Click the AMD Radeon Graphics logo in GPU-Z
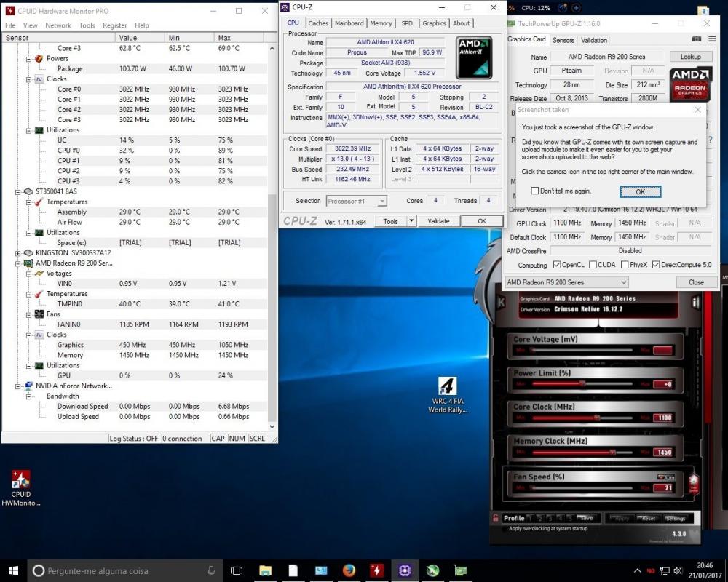The height and width of the screenshot is (582, 728). pyautogui.click(x=690, y=85)
